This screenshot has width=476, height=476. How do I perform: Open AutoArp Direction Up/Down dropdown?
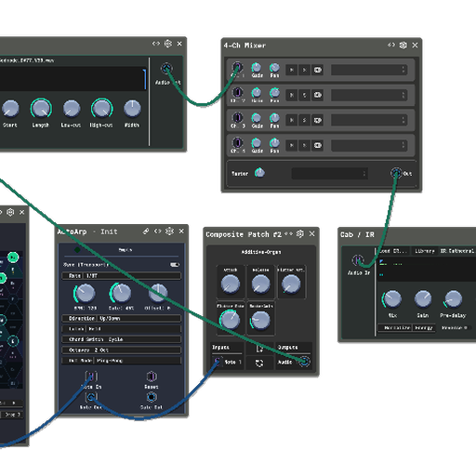tap(122, 319)
